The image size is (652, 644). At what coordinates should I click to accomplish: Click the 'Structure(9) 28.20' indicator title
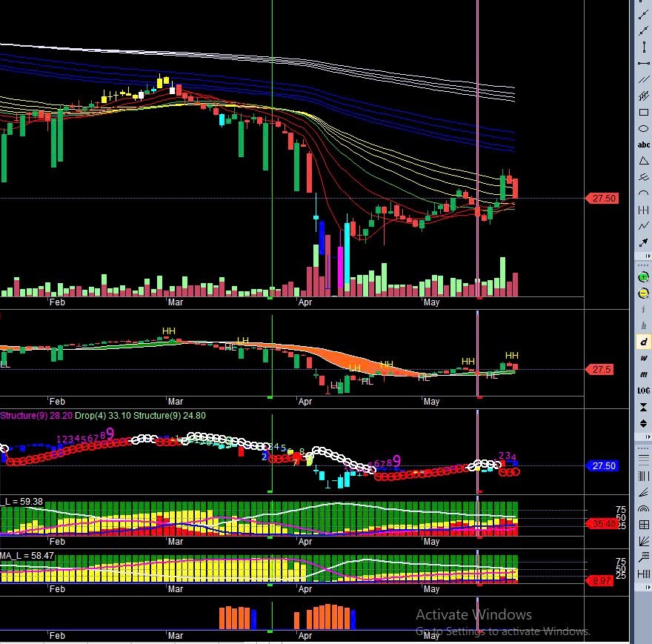[x=36, y=416]
